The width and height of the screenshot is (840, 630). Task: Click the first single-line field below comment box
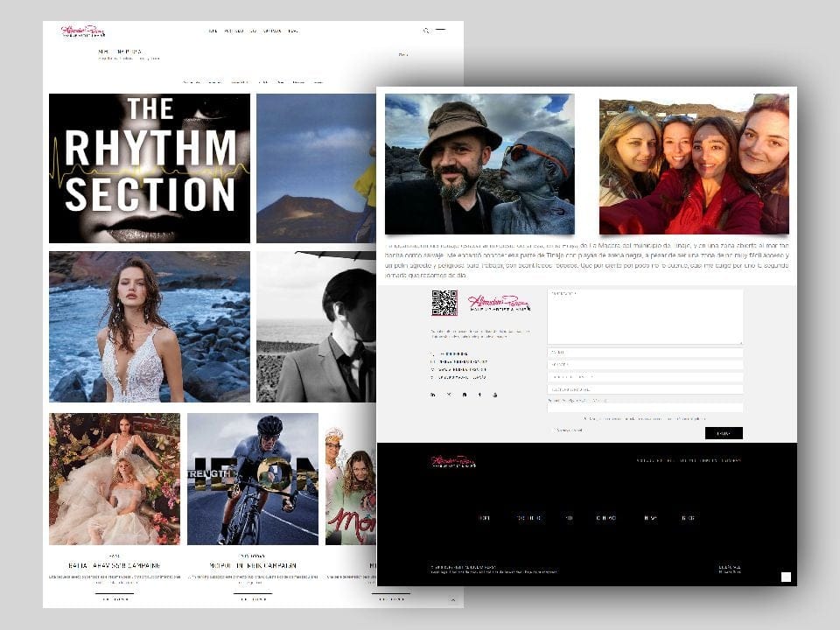[645, 353]
